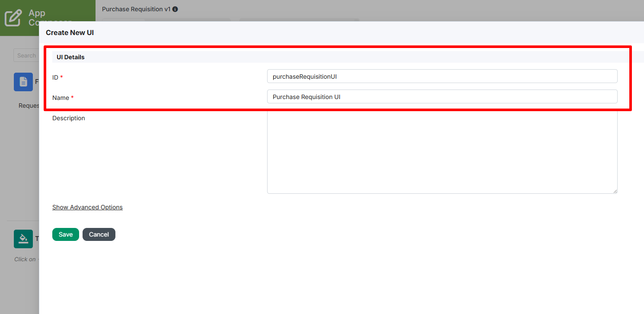
Task: Focus the ID input field
Action: (442, 76)
